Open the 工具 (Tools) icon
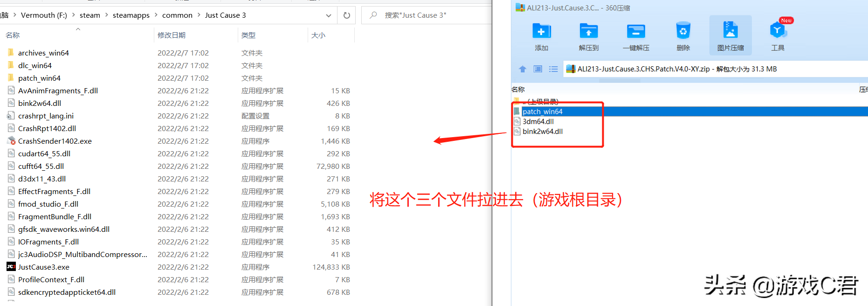Image resolution: width=868 pixels, height=306 pixels. point(778,36)
